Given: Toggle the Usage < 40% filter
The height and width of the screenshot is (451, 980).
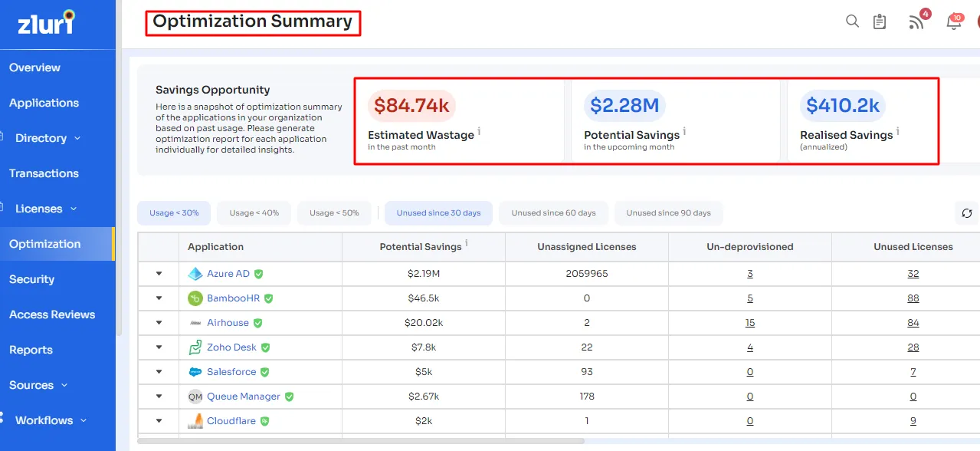Looking at the screenshot, I should (254, 213).
